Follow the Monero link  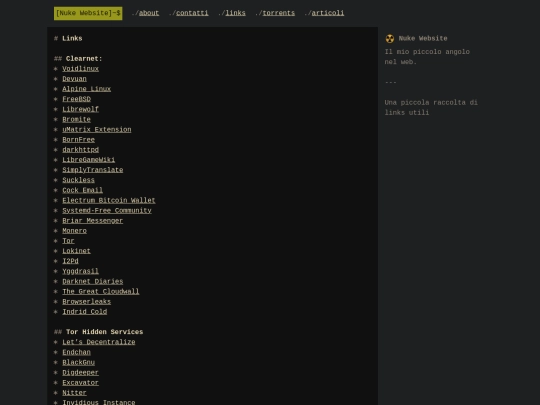[74, 231]
